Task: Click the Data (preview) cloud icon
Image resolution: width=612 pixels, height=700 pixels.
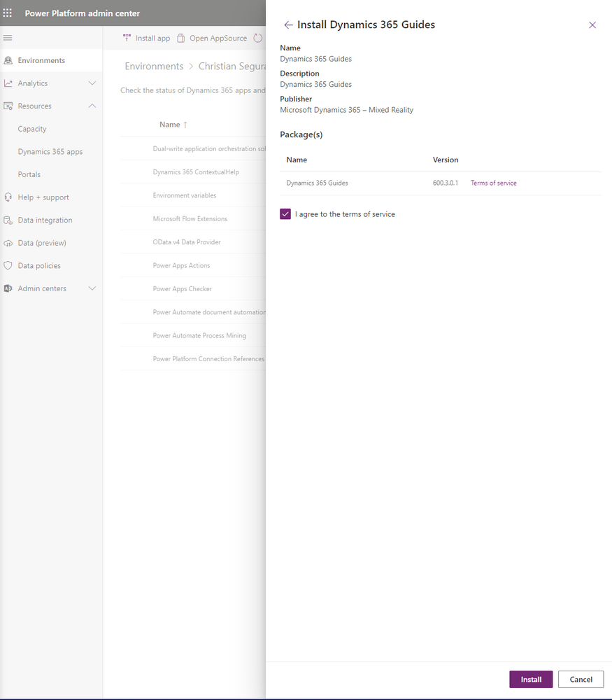Action: pos(8,243)
